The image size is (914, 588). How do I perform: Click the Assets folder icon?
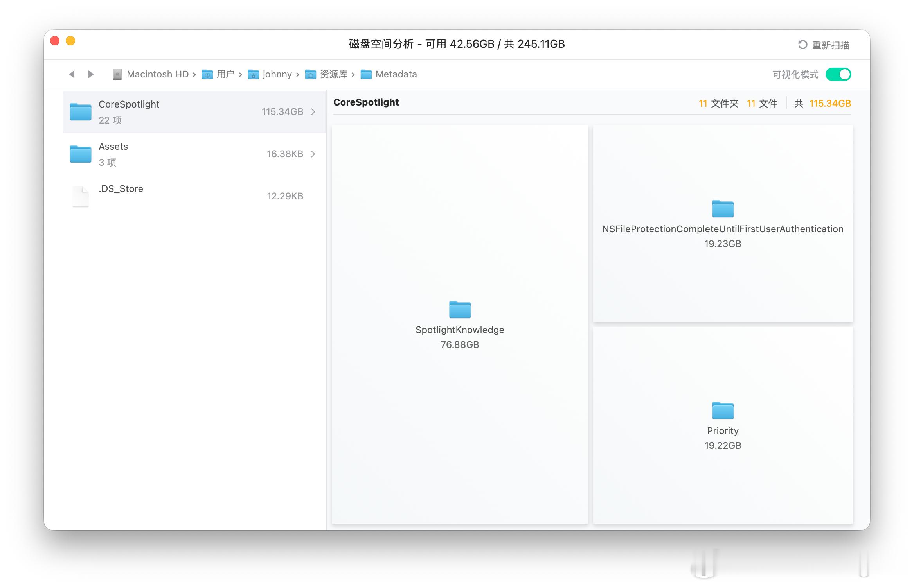pos(81,154)
